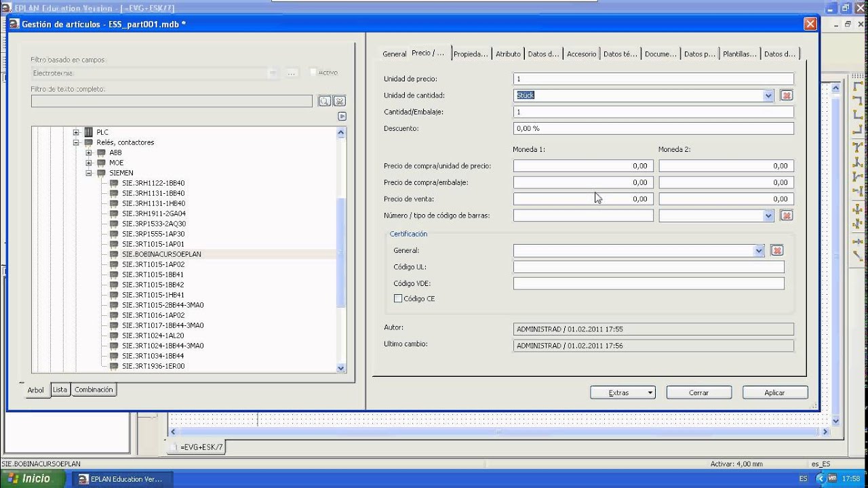Screen dimensions: 868x488
Task: Switch to the Lista view tab
Action: [60, 390]
